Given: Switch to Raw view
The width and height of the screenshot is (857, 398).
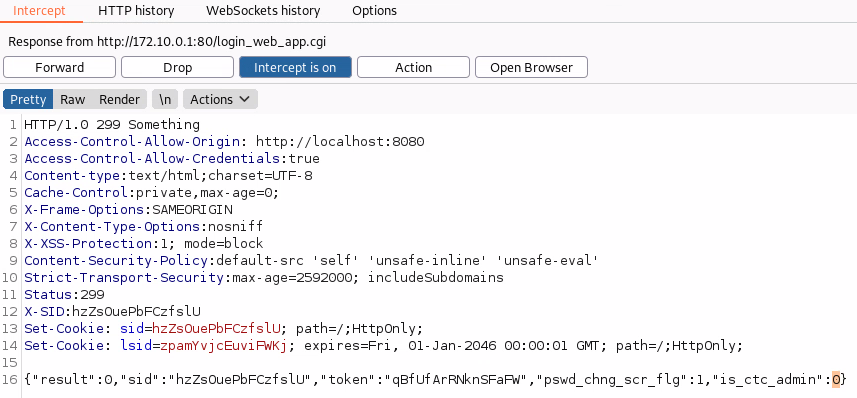Looking at the screenshot, I should (x=73, y=100).
